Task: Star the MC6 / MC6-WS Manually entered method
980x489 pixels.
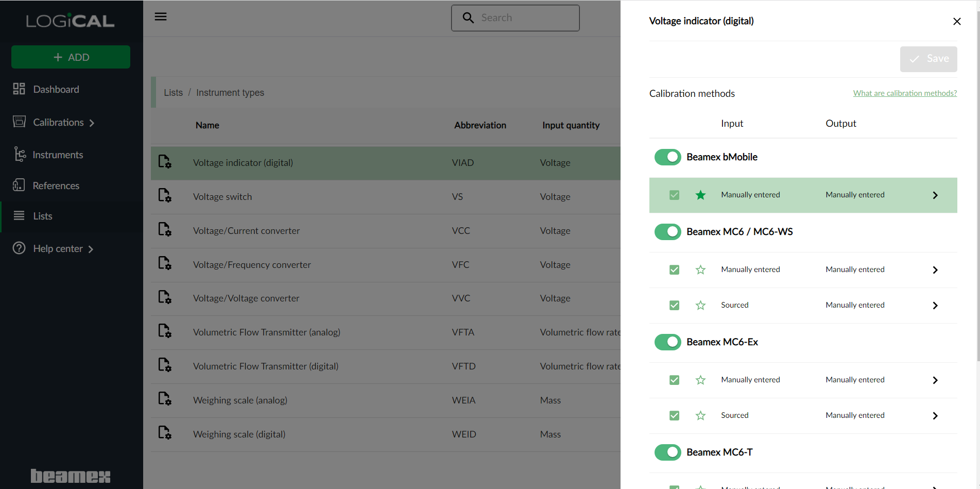Action: point(700,270)
